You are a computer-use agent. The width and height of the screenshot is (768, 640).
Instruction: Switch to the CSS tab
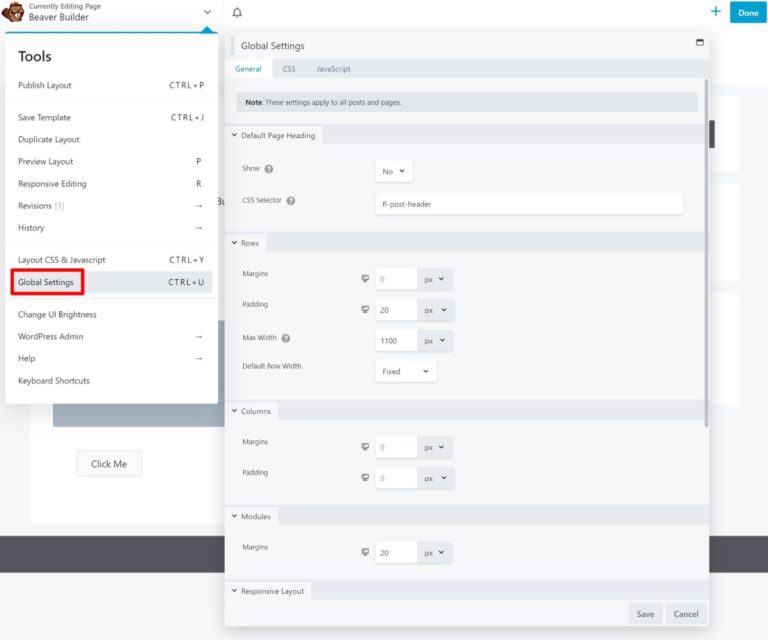point(289,69)
